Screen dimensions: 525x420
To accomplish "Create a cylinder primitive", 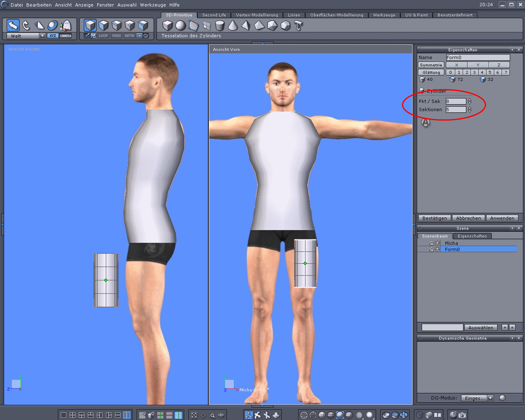I will (x=220, y=25).
